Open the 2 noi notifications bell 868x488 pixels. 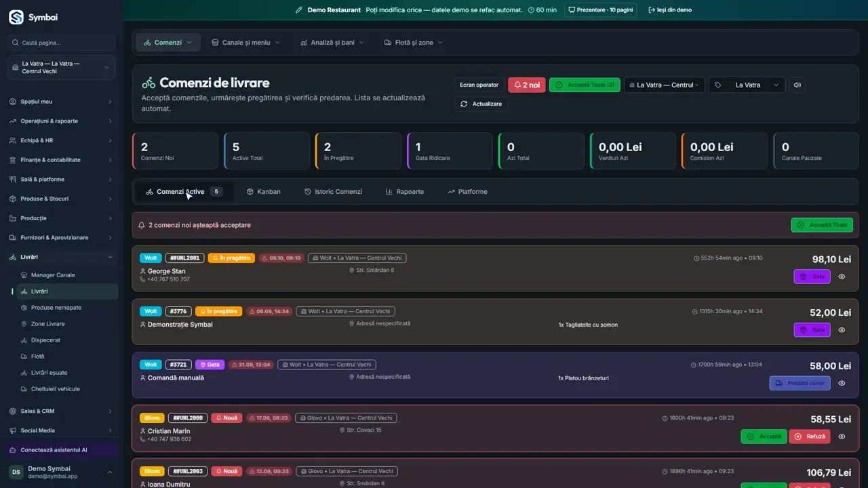(x=527, y=85)
